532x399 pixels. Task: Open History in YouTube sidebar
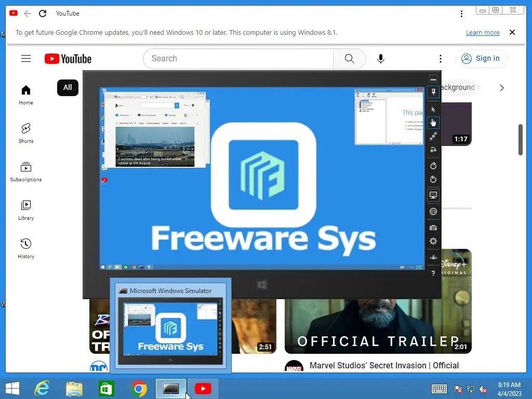coord(26,249)
